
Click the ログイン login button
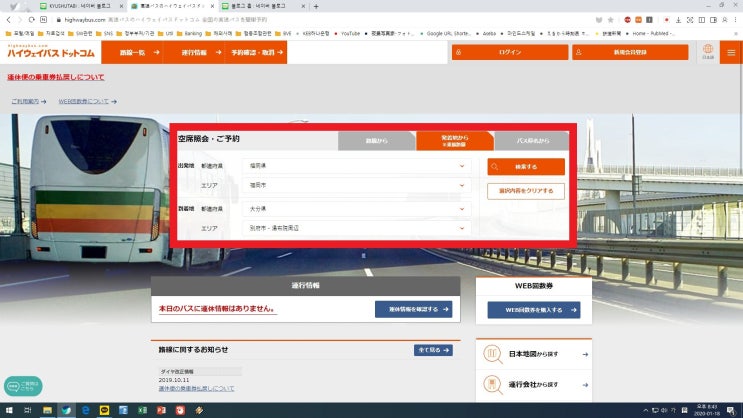point(510,52)
